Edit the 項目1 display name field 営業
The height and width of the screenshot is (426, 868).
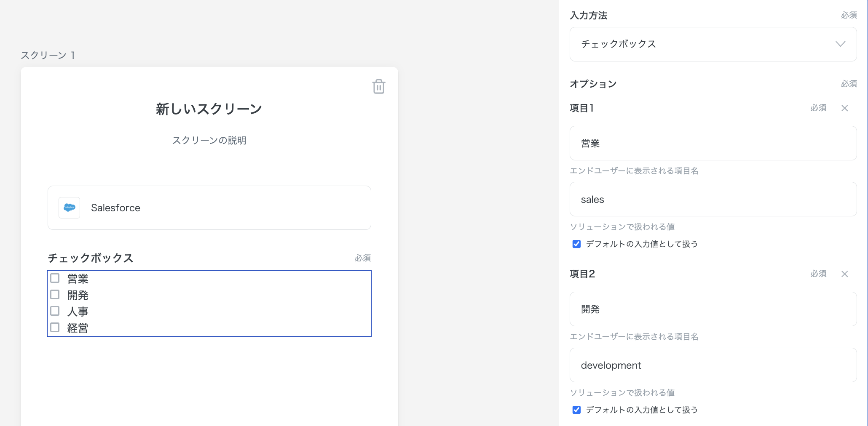coord(713,143)
